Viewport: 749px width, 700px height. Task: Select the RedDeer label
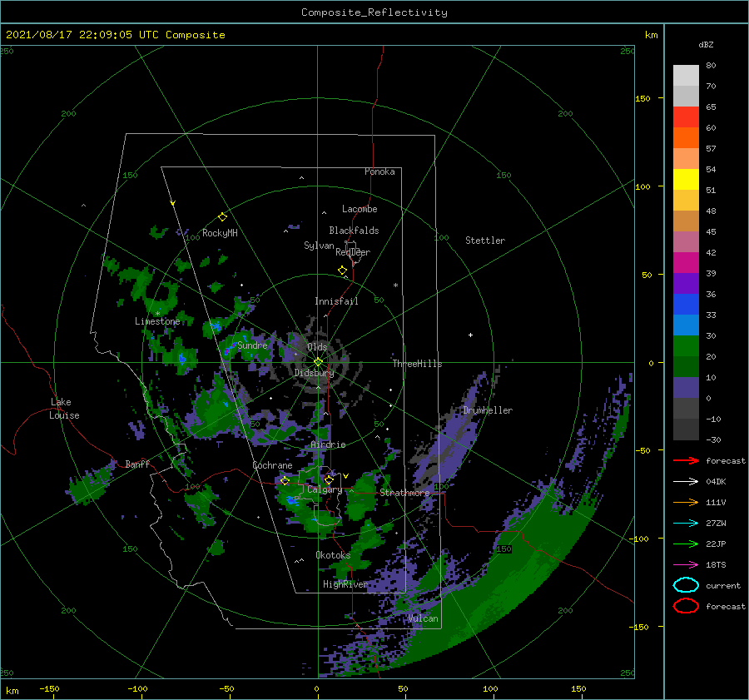(353, 252)
